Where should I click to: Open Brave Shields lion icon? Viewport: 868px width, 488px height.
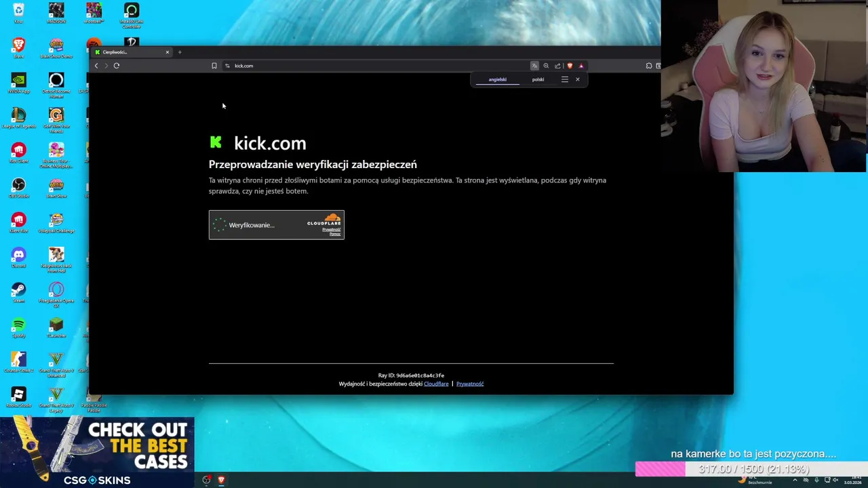tap(570, 66)
